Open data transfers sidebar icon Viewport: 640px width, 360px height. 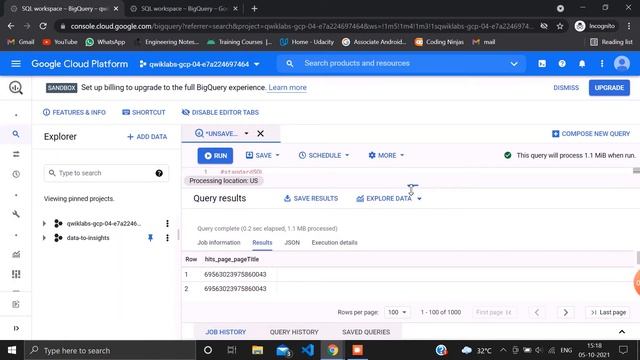coord(16,154)
